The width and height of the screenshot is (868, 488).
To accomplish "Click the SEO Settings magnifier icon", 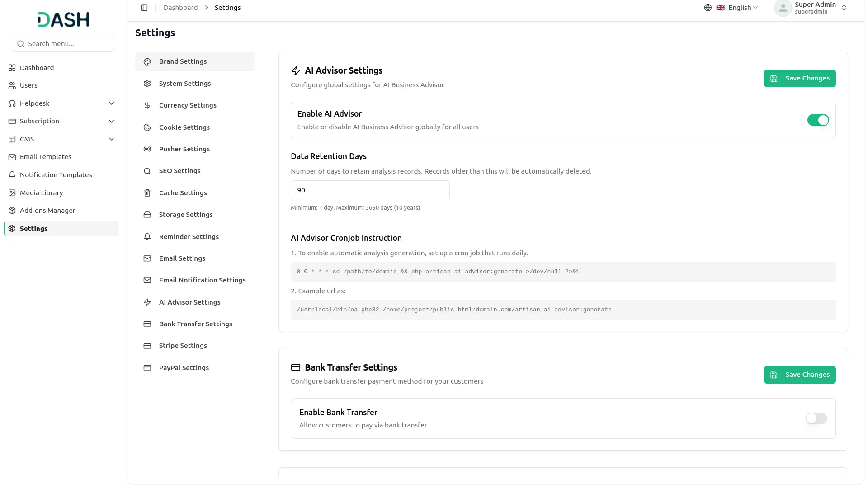I will [x=147, y=171].
